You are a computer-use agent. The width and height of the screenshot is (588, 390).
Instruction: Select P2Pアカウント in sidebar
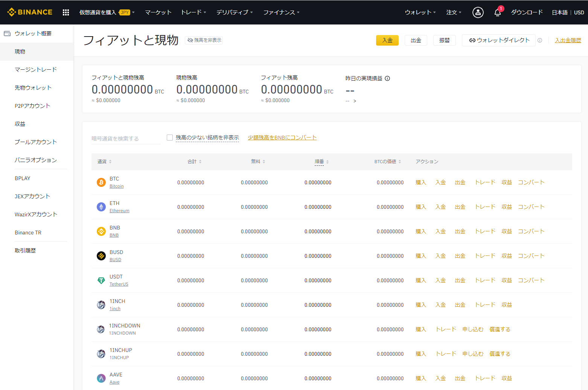[37, 106]
